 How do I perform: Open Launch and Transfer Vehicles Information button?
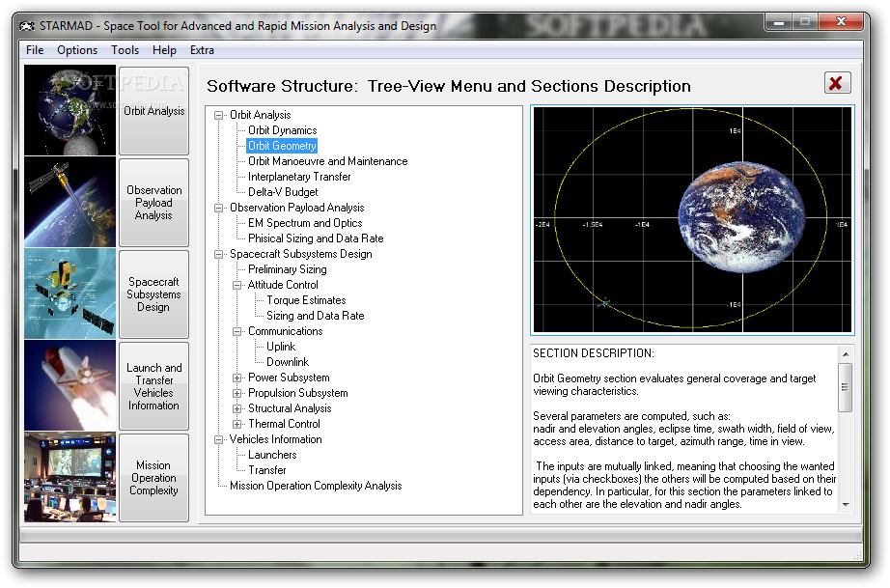pyautogui.click(x=153, y=386)
